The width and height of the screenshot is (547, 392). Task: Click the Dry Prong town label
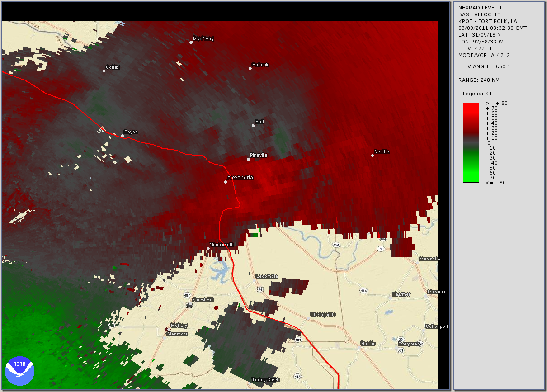click(x=203, y=38)
